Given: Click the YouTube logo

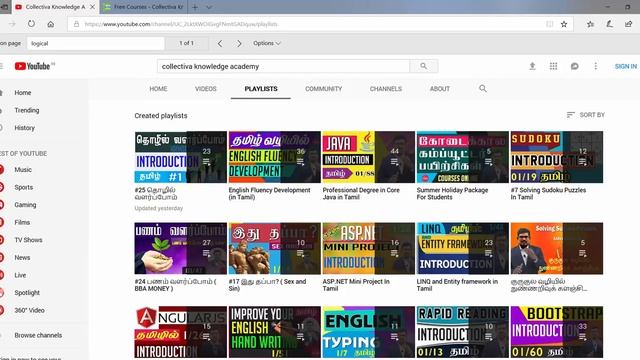Looking at the screenshot, I should [x=34, y=66].
